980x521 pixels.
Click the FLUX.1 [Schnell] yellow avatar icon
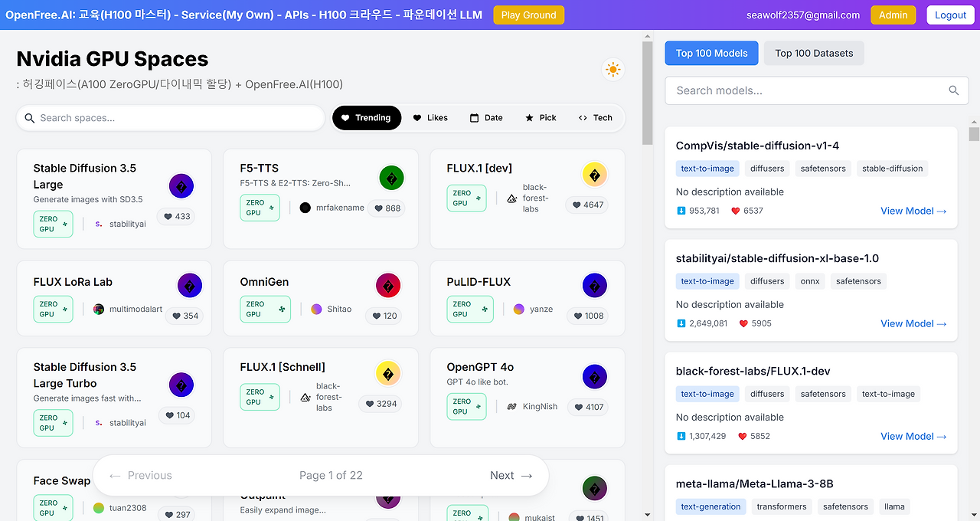388,374
